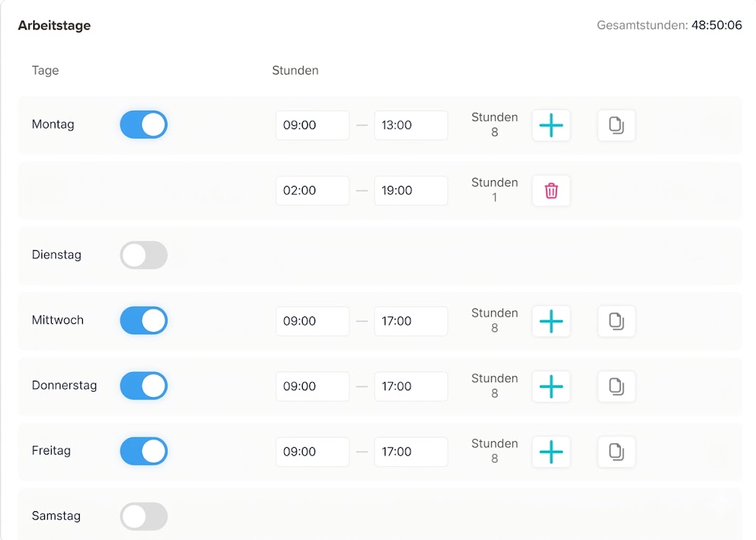Copy Donnerstag working hours
This screenshot has width=756, height=540.
616,387
